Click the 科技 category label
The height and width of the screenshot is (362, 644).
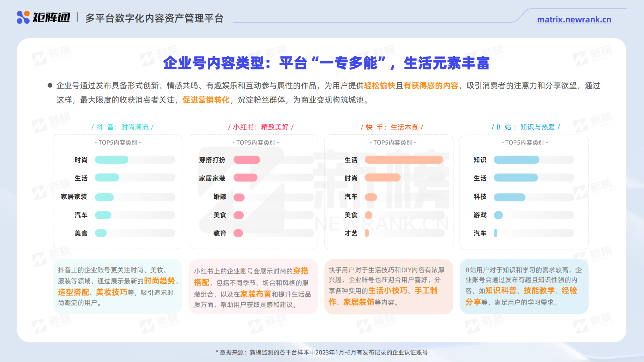[x=480, y=197]
